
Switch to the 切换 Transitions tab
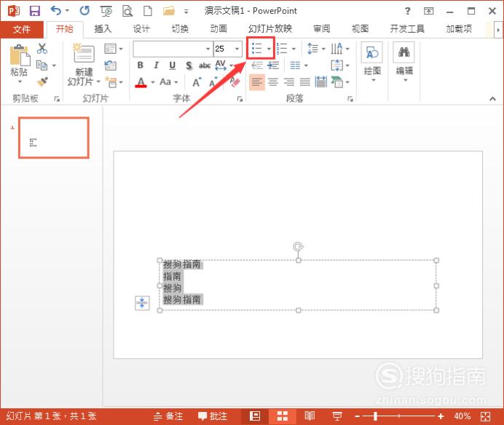180,29
